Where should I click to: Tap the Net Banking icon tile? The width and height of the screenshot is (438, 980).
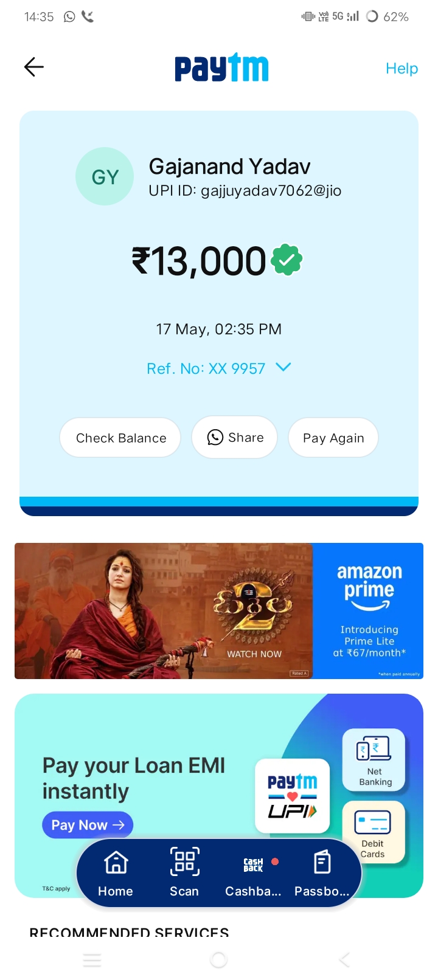pos(374,760)
